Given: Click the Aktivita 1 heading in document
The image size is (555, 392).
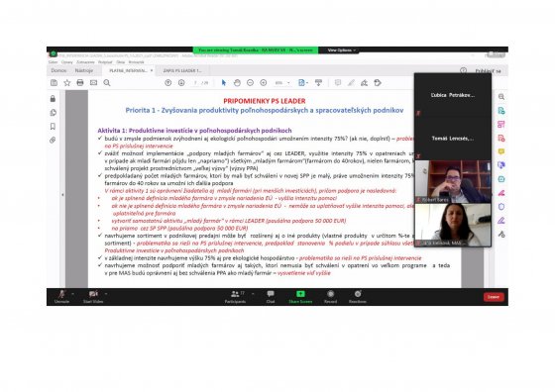Looking at the screenshot, I should 194,131.
